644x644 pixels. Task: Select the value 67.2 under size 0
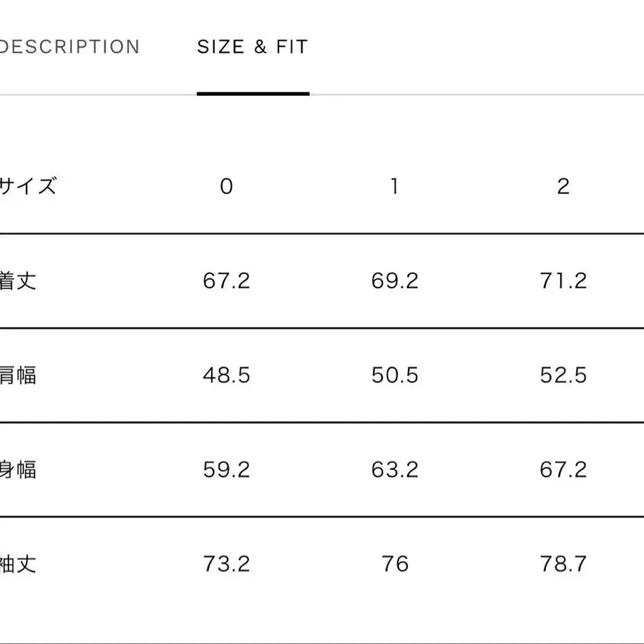[226, 280]
